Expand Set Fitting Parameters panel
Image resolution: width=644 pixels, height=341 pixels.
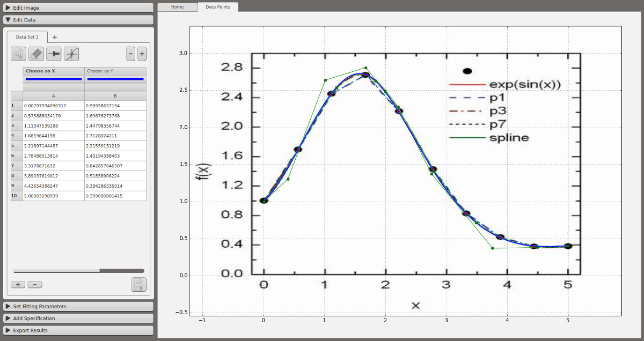pyautogui.click(x=78, y=307)
